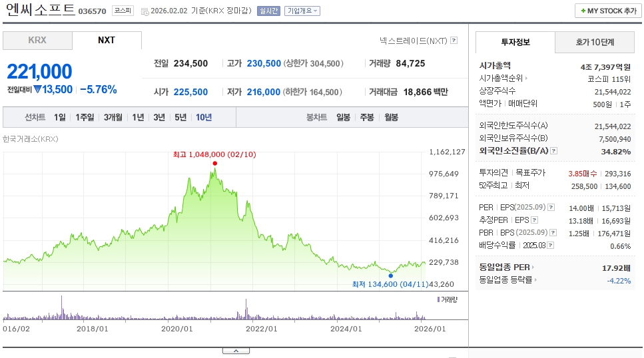644x358 pixels.
Task: Click the current price 221,000
Action: pyautogui.click(x=39, y=71)
